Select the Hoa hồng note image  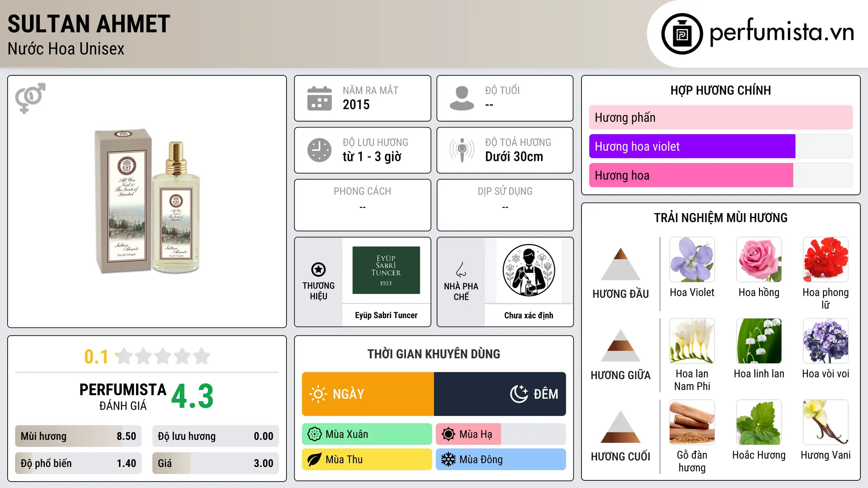click(759, 260)
